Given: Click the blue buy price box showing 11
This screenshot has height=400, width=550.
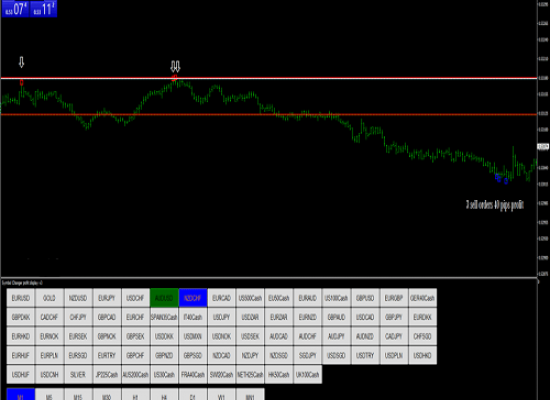Looking at the screenshot, I should click(43, 9).
